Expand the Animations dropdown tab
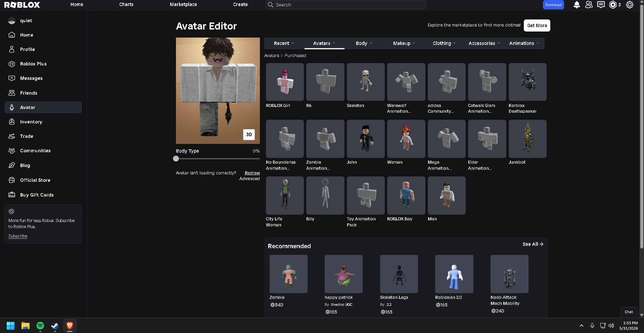 [524, 43]
